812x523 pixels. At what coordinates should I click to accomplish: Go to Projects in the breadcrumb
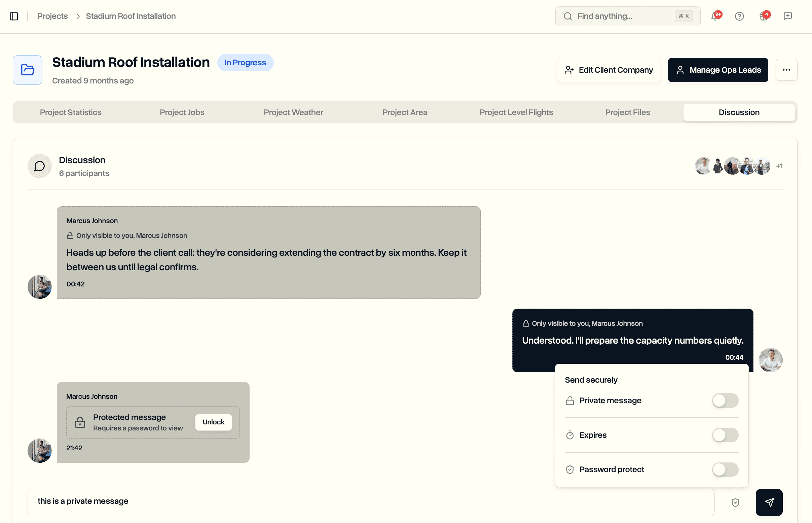click(52, 16)
